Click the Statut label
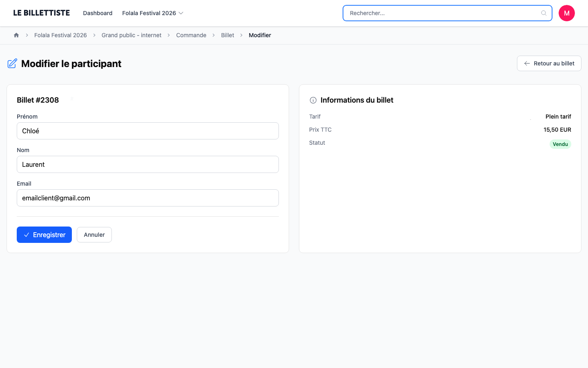Viewport: 588px width, 368px height. (x=317, y=143)
